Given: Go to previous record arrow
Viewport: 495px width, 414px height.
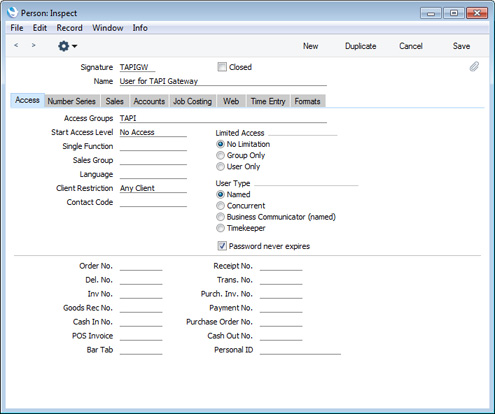Looking at the screenshot, I should click(16, 45).
